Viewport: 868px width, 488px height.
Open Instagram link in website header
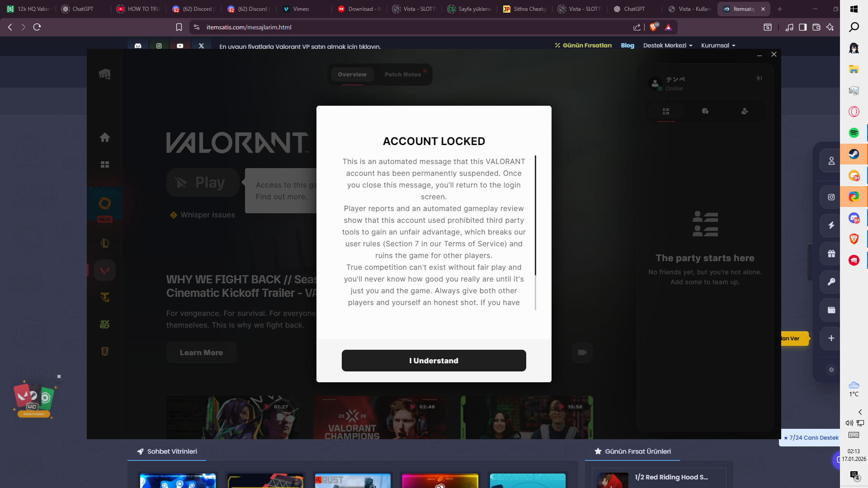click(159, 46)
